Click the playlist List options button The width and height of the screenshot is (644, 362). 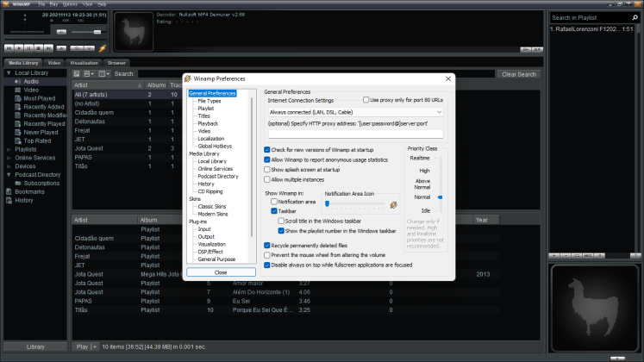pyautogui.click(x=600, y=256)
